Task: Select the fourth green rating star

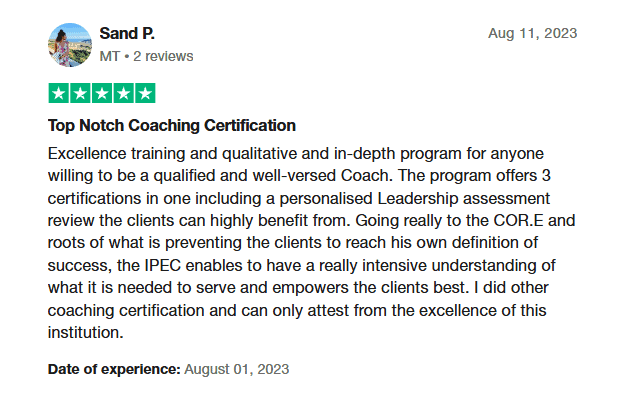Action: (124, 93)
